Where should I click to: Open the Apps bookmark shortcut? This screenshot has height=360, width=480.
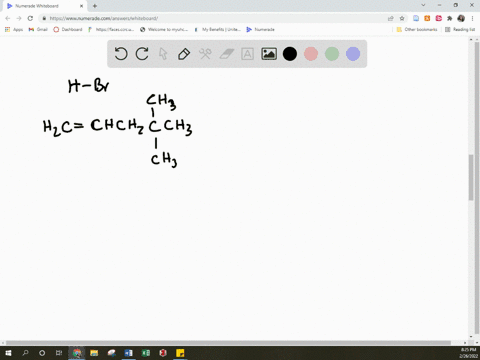[x=14, y=29]
